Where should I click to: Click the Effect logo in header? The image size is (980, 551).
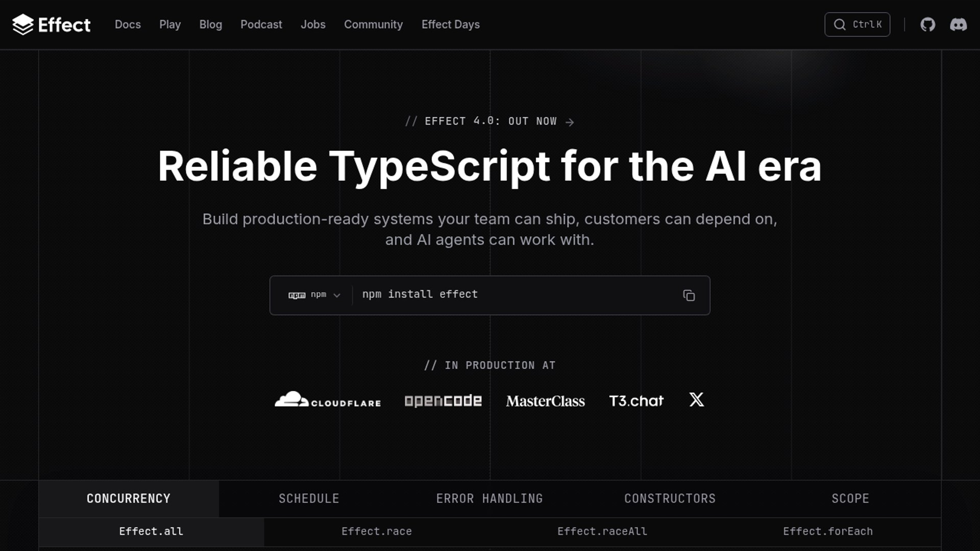(x=51, y=24)
